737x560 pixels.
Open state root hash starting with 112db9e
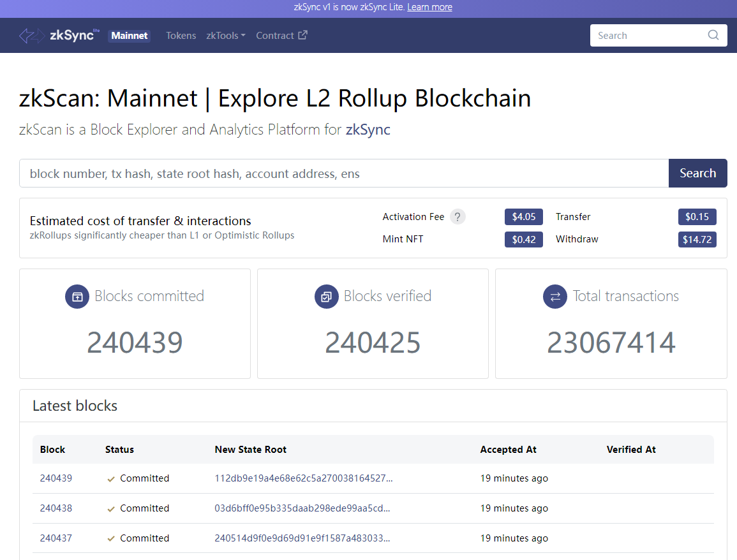point(303,478)
